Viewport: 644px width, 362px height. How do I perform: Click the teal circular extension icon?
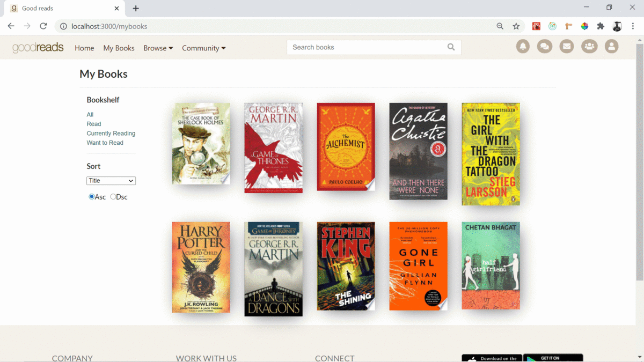(x=552, y=26)
